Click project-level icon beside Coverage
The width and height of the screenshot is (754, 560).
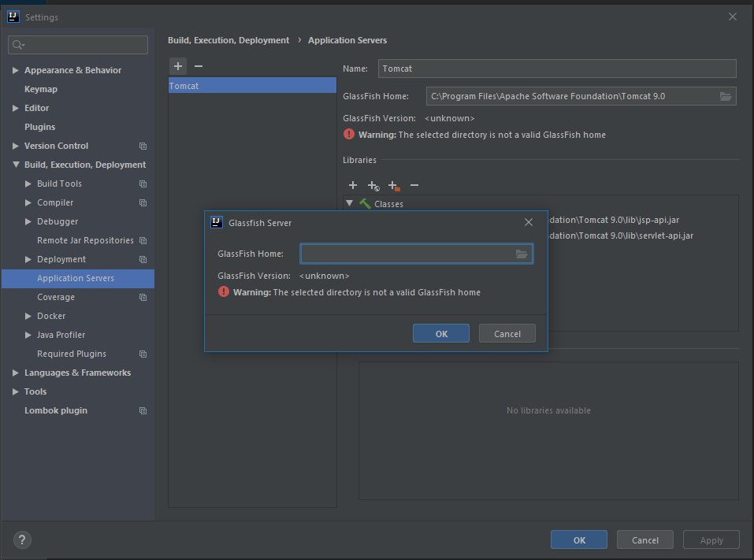(x=143, y=297)
